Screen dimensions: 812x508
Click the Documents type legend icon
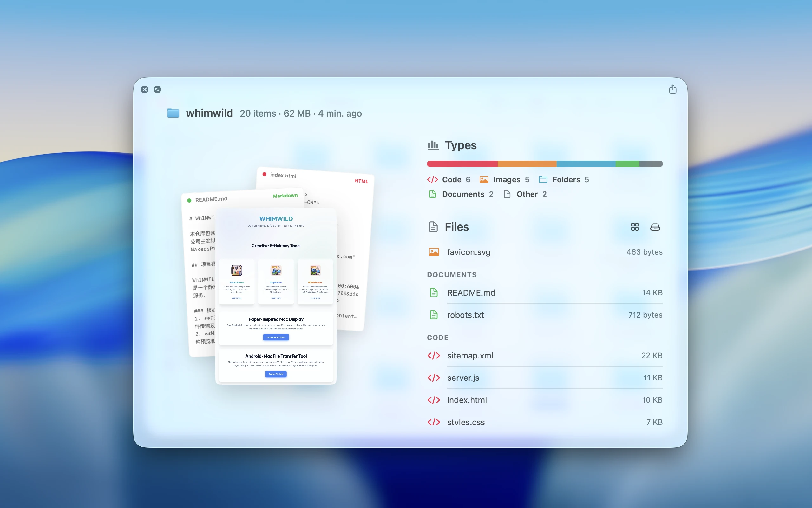[433, 194]
